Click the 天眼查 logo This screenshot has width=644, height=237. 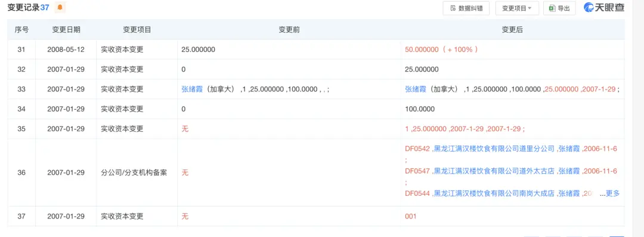pos(603,8)
